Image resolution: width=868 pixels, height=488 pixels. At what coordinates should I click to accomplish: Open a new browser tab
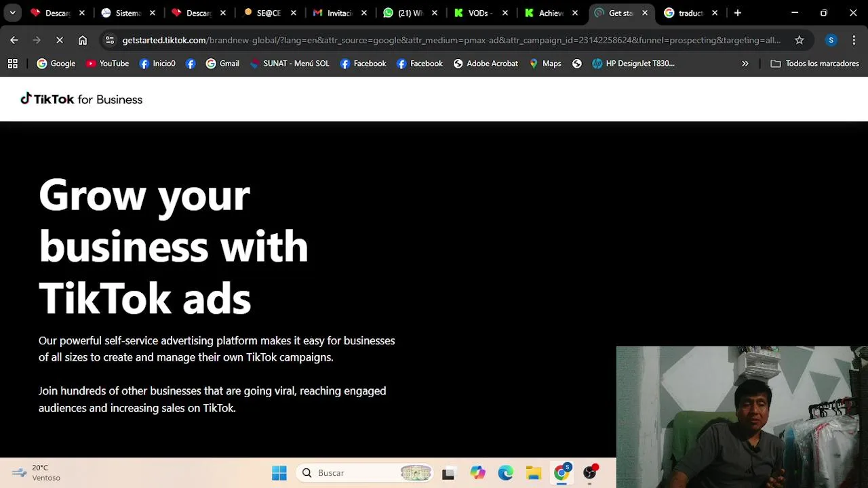[738, 13]
